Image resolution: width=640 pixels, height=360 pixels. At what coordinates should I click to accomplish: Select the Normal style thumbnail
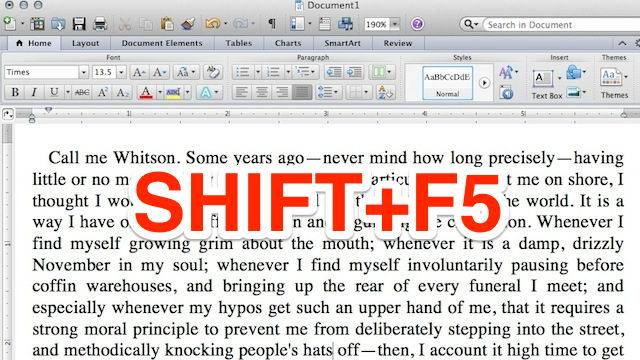pyautogui.click(x=447, y=83)
